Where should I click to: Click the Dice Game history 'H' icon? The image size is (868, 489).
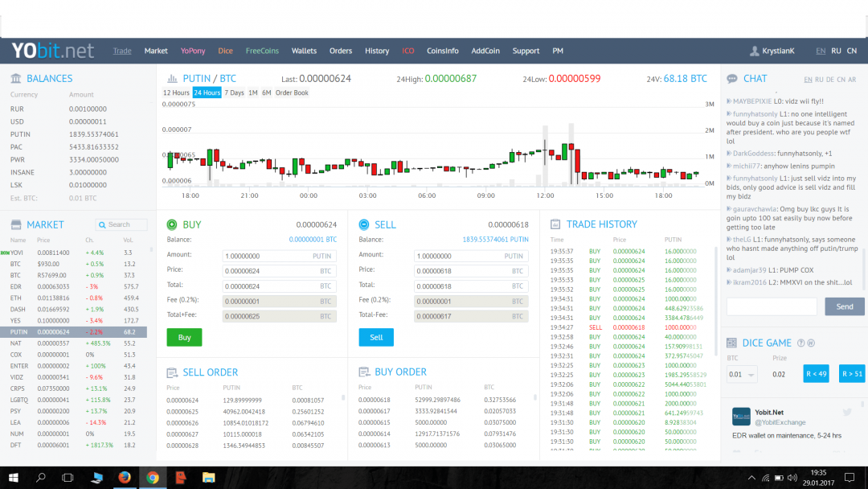(811, 343)
